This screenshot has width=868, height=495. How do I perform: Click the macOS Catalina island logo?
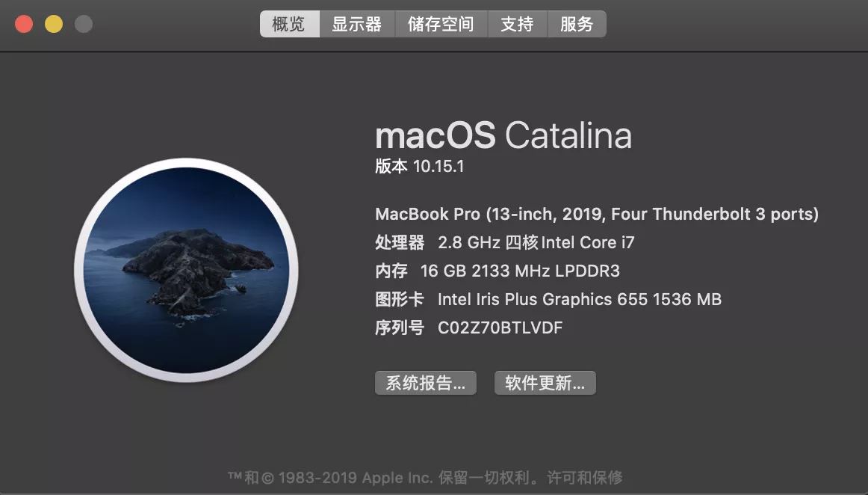187,271
